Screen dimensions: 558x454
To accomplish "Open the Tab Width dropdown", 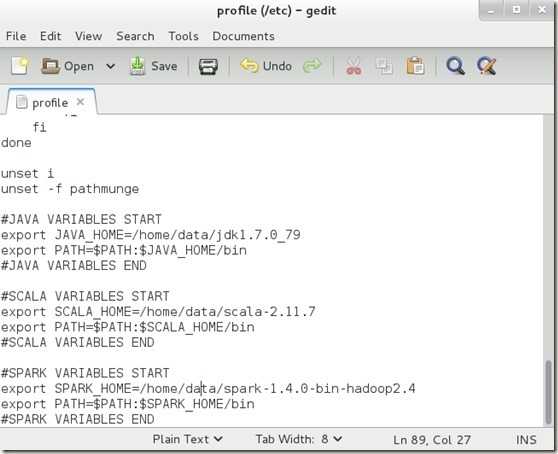I will (x=299, y=439).
